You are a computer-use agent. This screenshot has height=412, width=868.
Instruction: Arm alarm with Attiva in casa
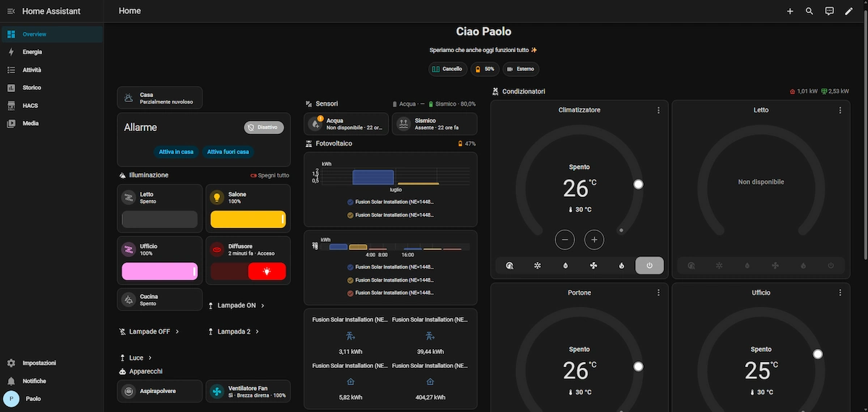coord(176,152)
